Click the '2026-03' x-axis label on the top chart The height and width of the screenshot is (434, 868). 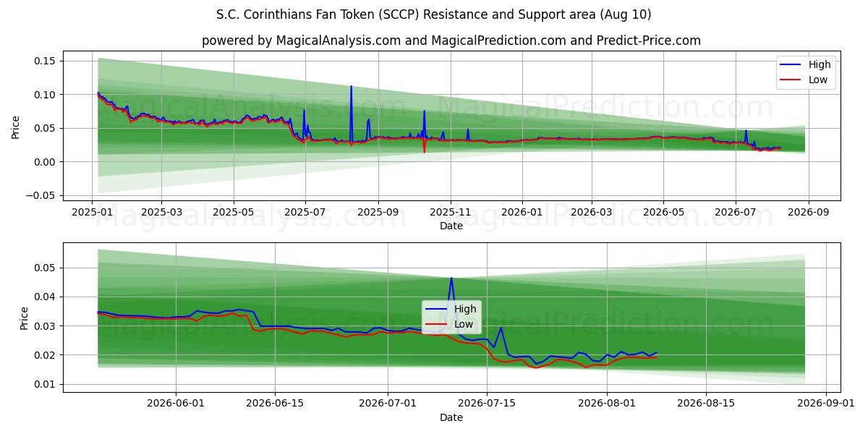pyautogui.click(x=592, y=213)
